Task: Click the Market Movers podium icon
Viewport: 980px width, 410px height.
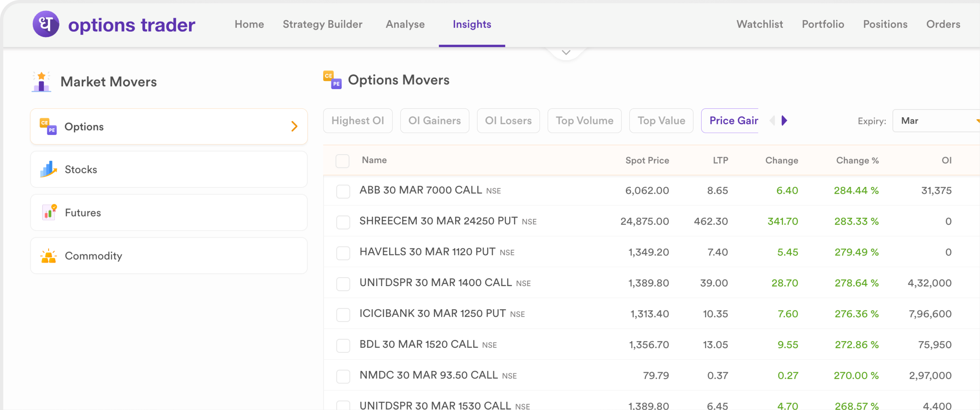Action: 41,82
